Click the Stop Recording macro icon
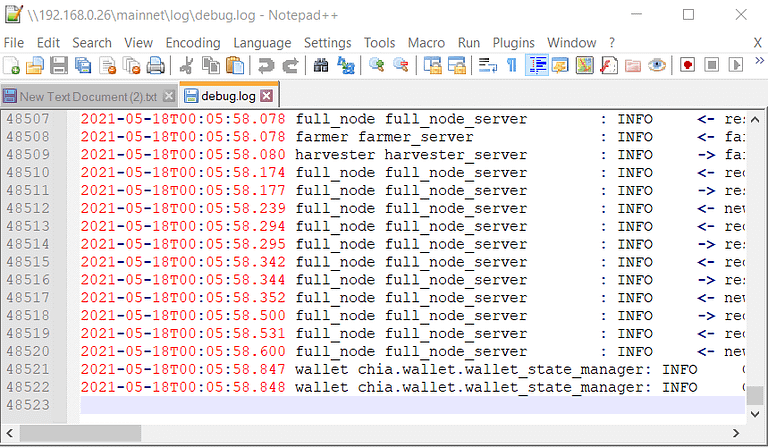768x448 pixels. 712,65
